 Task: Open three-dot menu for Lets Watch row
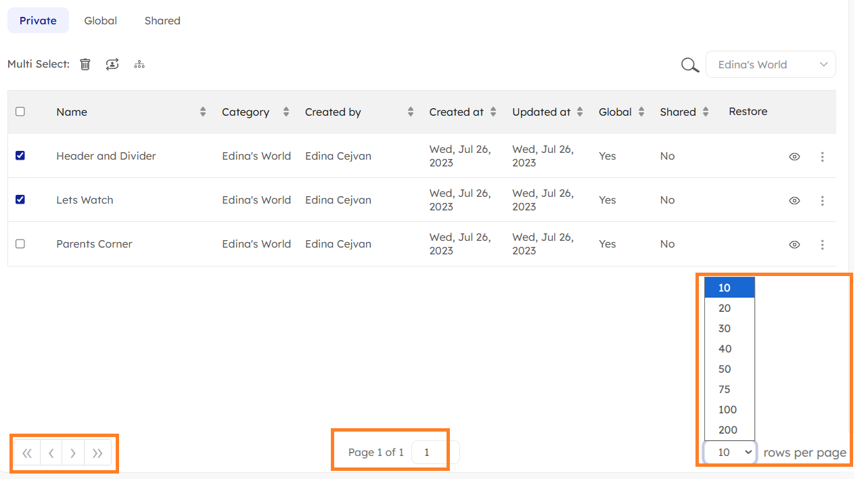point(822,200)
